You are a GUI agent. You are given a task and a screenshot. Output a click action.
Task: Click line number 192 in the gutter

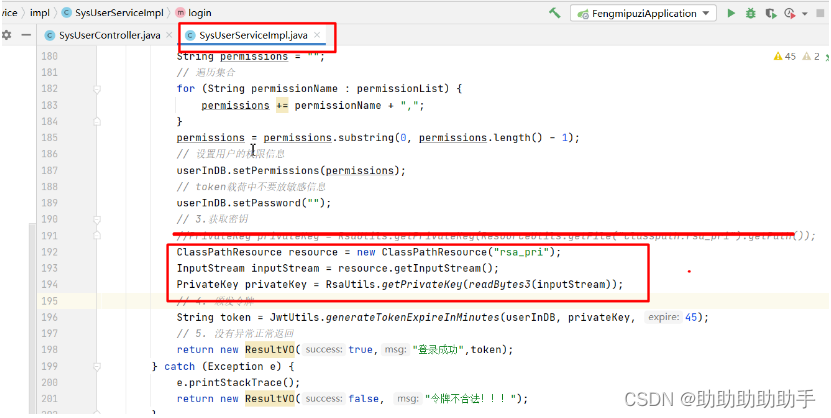[49, 252]
